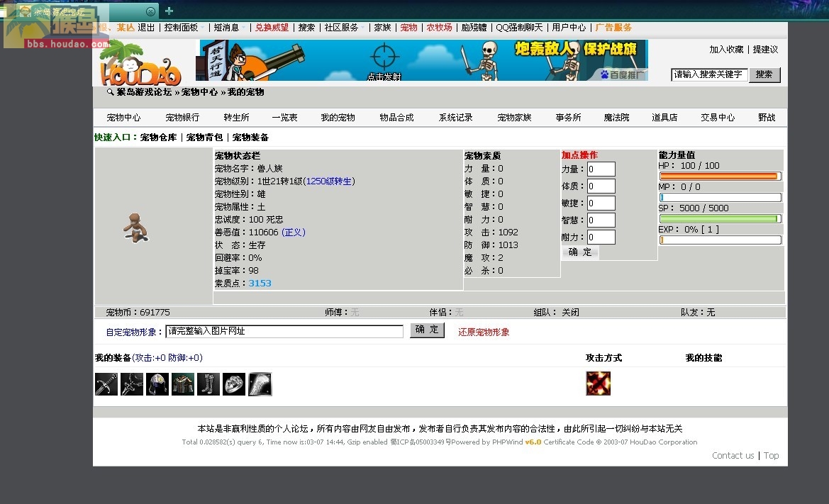Image resolution: width=829 pixels, height=504 pixels.
Task: Click the EXP progress bar
Action: point(720,240)
